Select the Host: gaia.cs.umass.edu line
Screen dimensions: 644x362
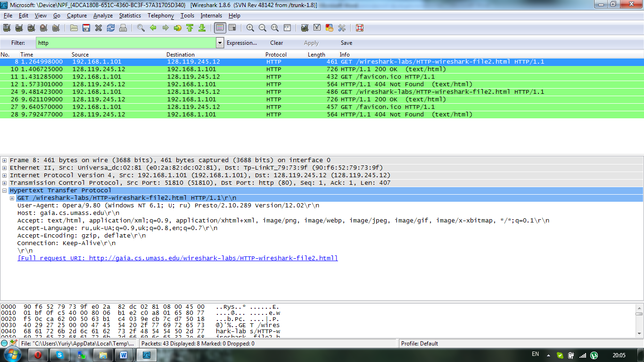(68, 213)
